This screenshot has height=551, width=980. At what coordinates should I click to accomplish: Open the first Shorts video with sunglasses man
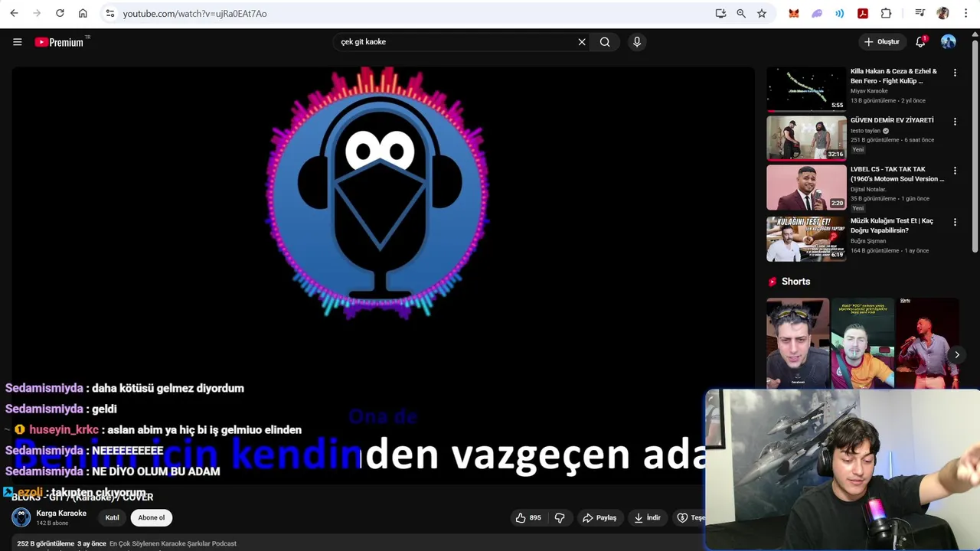(x=798, y=344)
